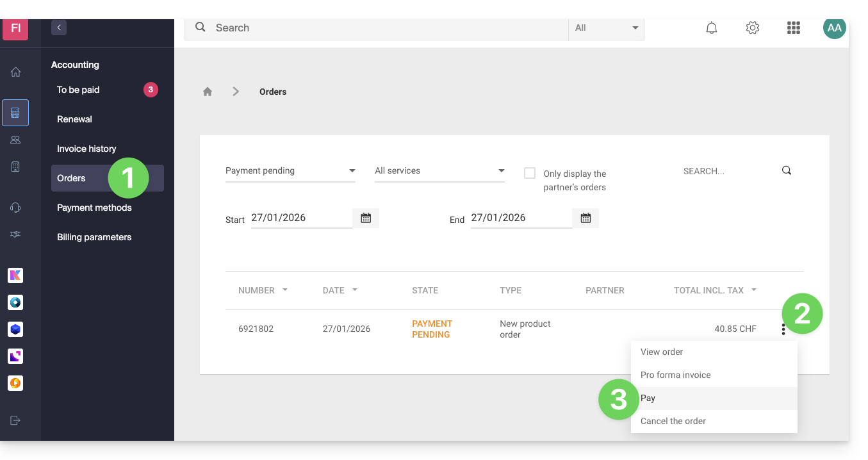This screenshot has width=868, height=460.
Task: Sort orders by the NUMBER column header
Action: pos(257,290)
